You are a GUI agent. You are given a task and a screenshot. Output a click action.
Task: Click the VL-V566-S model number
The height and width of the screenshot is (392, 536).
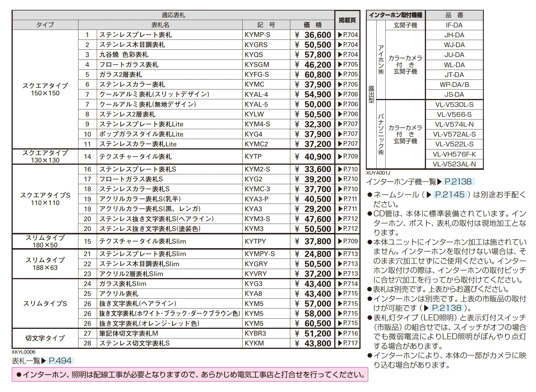click(x=454, y=114)
